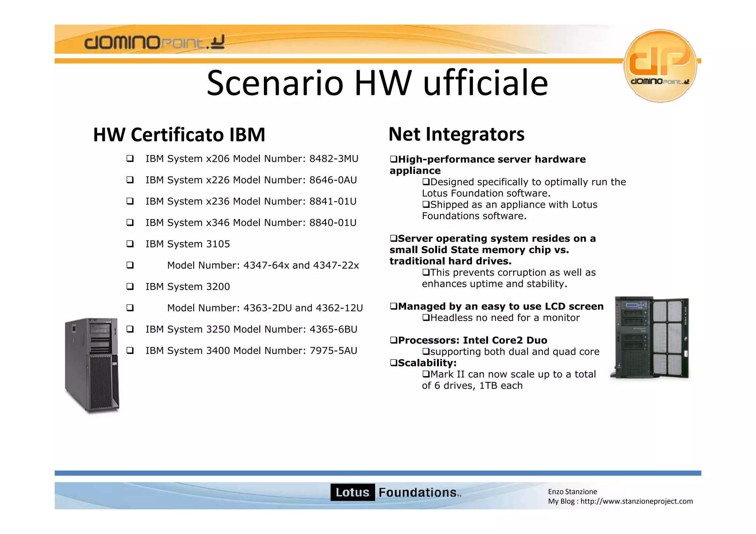Click the Net Integrators server image
The width and height of the screenshot is (756, 534).
[x=650, y=337]
